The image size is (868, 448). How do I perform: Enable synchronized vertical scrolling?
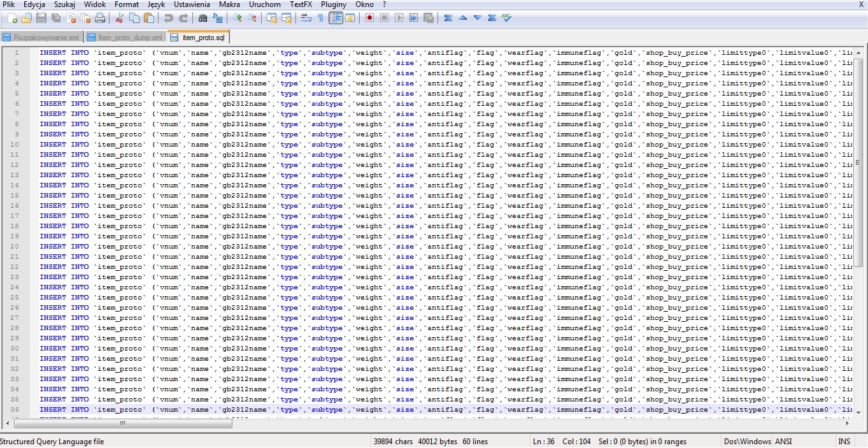point(271,18)
